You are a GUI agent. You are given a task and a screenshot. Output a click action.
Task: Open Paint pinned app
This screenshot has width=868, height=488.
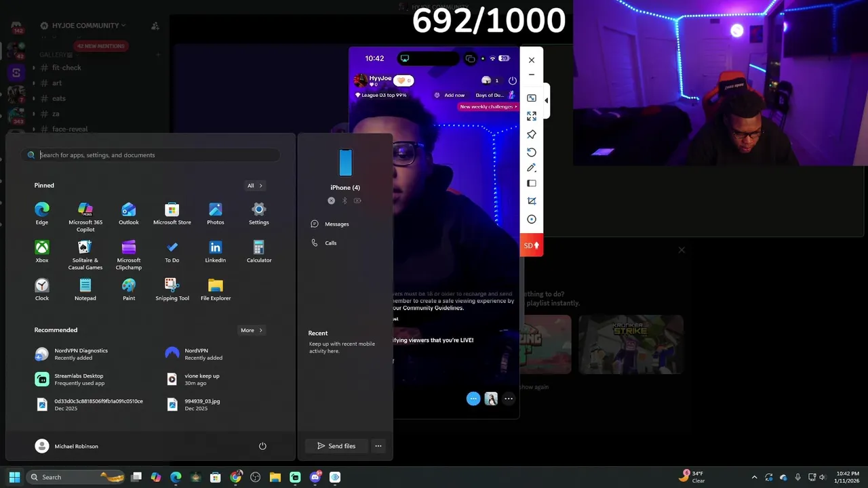(129, 289)
